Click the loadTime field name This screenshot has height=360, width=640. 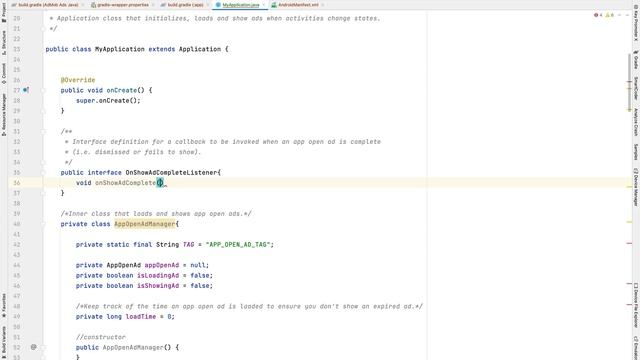pyautogui.click(x=141, y=317)
